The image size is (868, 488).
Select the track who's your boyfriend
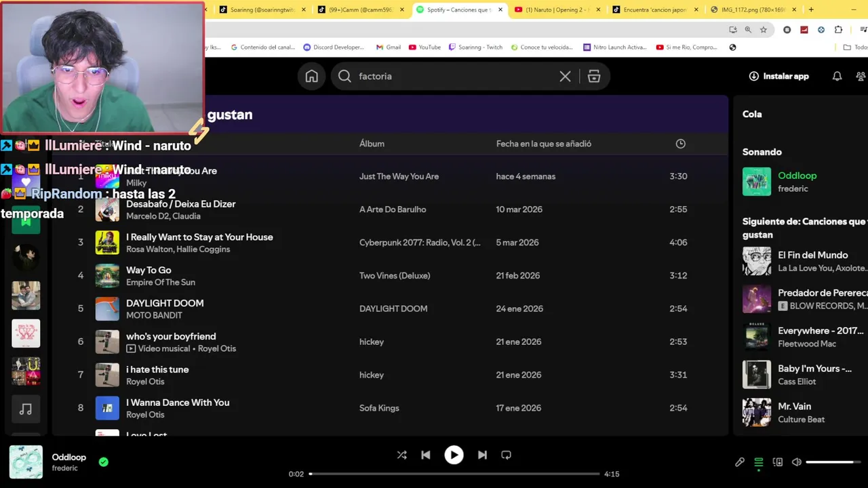tap(171, 337)
